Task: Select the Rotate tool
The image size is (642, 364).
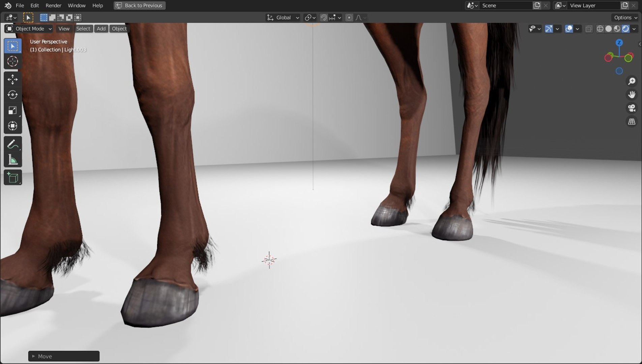Action: pyautogui.click(x=13, y=95)
